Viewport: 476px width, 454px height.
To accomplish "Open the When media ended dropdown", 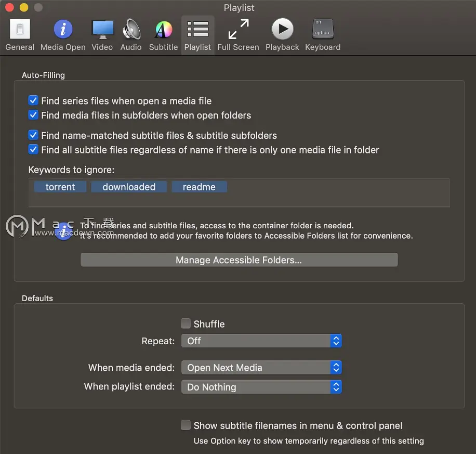I will [x=261, y=367].
